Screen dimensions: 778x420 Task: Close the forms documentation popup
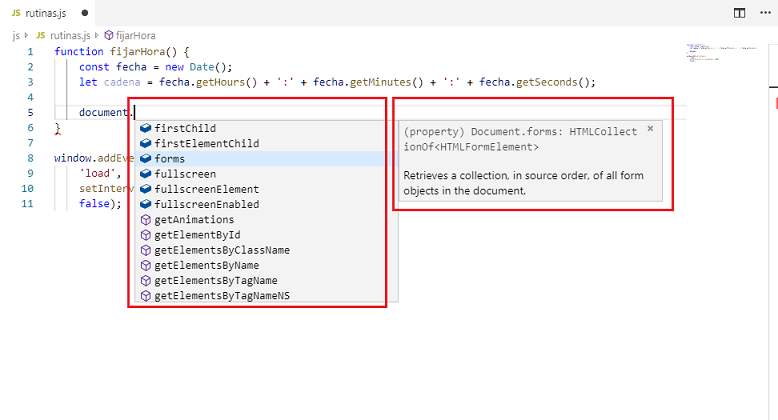coord(650,129)
